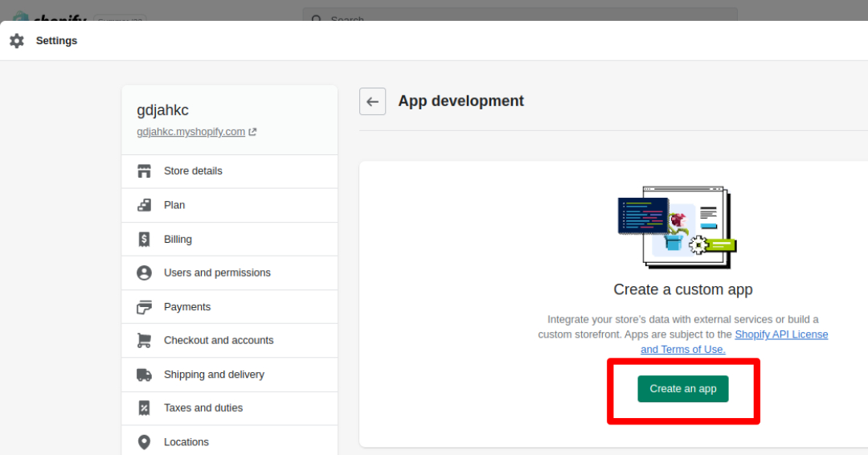Click the App development heading
Image resolution: width=868 pixels, height=455 pixels.
pyautogui.click(x=461, y=100)
